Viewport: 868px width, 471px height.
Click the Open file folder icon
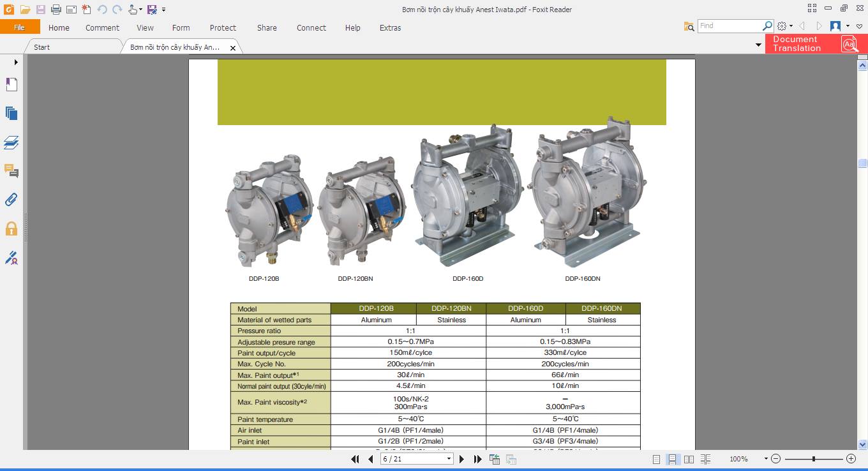click(25, 10)
